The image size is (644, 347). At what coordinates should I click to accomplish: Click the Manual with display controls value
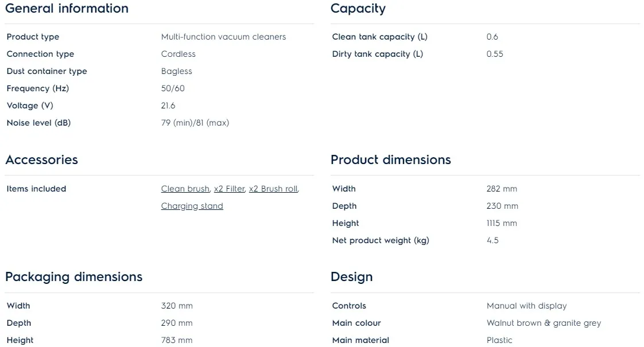point(526,306)
